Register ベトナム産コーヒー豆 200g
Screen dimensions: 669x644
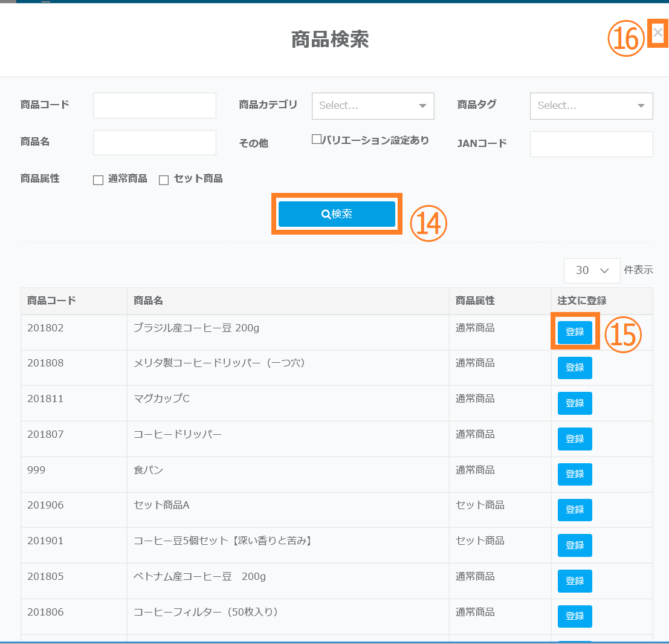575,581
